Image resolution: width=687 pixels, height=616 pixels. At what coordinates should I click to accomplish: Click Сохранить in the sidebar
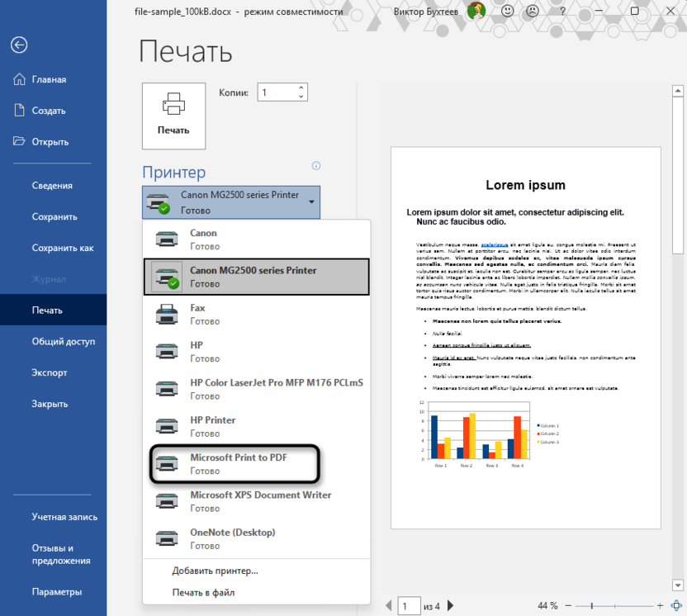point(54,216)
